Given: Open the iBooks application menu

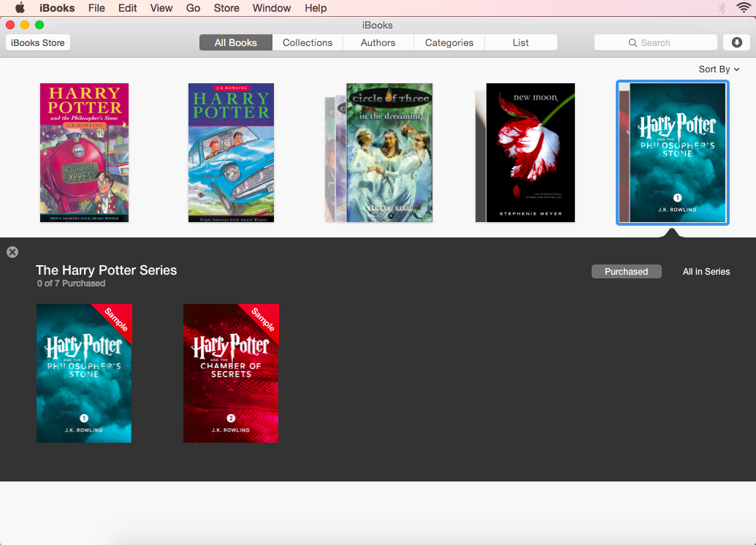Looking at the screenshot, I should click(57, 8).
